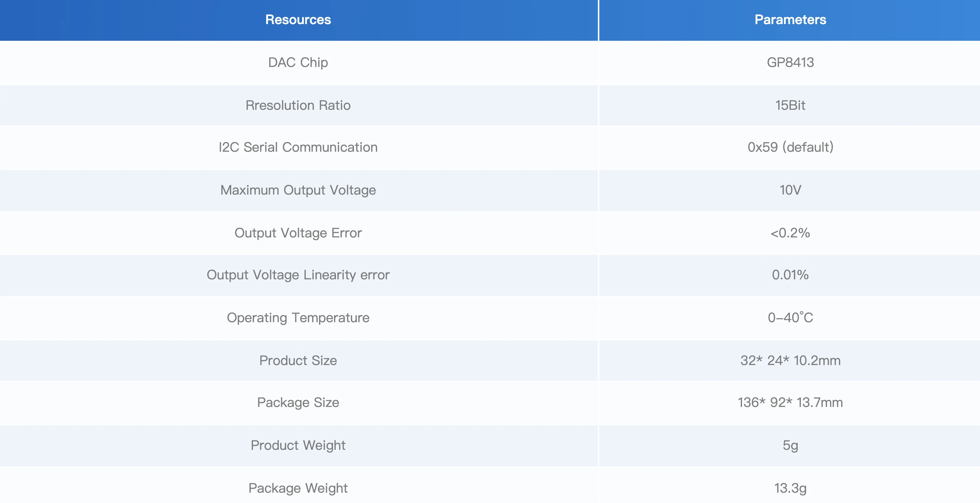Click the Output Voltage Linearity error label
The height and width of the screenshot is (503, 980).
point(298,275)
